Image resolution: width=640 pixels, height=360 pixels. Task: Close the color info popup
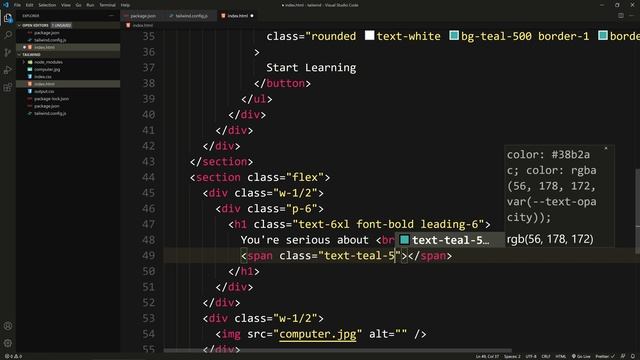[606, 148]
